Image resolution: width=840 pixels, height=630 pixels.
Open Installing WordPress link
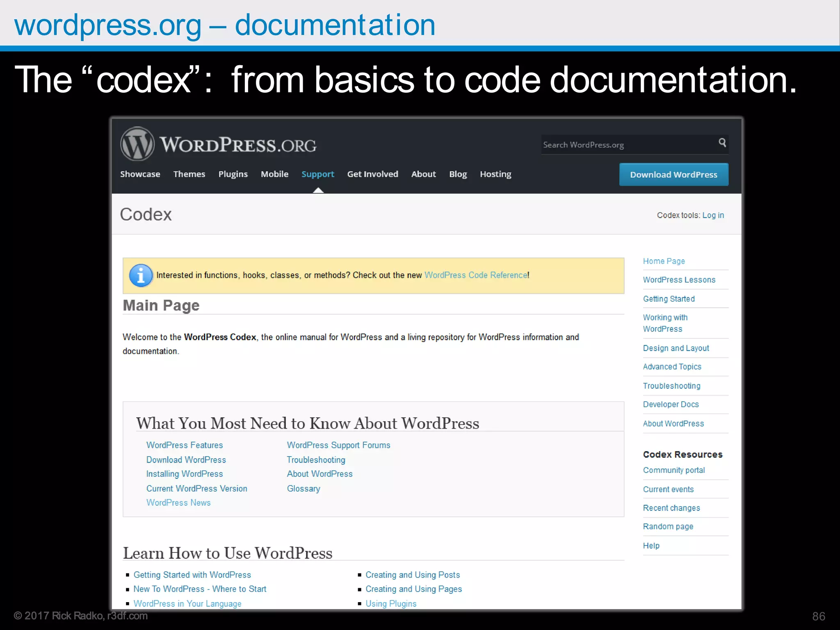click(x=185, y=474)
